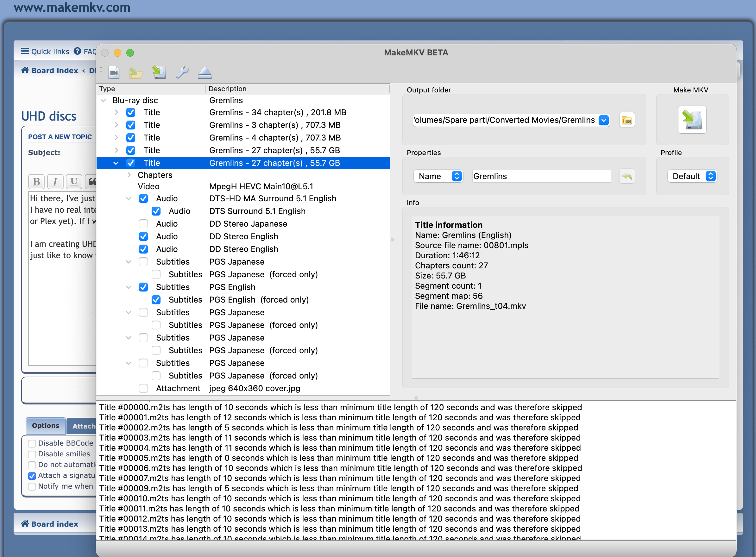Viewport: 756px width, 557px height.
Task: Click the FAQ question mark icon
Action: click(77, 51)
